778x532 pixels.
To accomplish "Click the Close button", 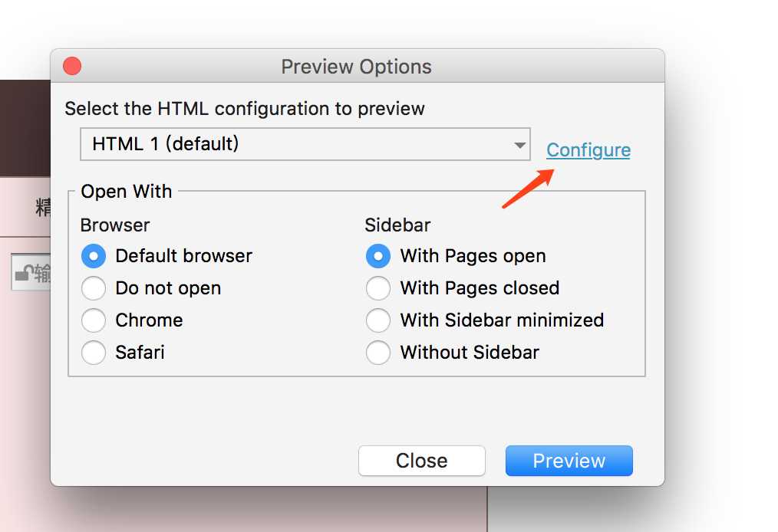I will point(422,461).
